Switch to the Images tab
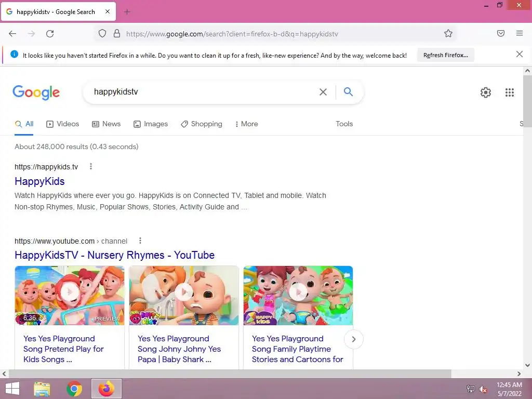This screenshot has height=399, width=532. [x=151, y=124]
